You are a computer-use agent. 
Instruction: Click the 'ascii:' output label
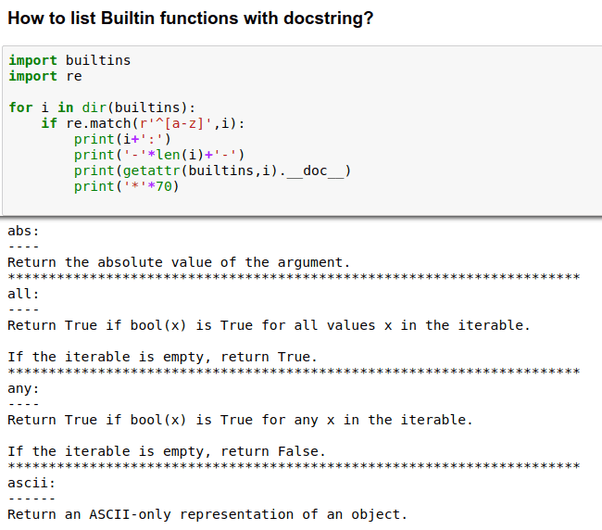pos(31,483)
